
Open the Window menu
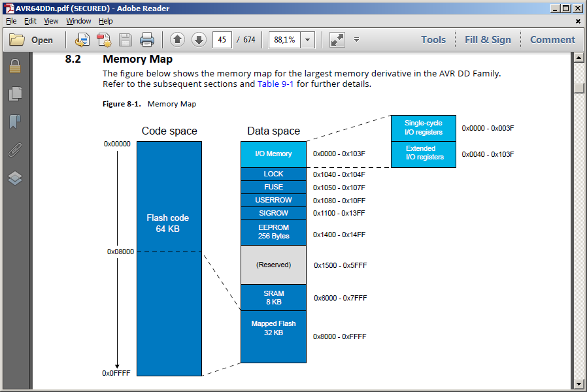(78, 21)
